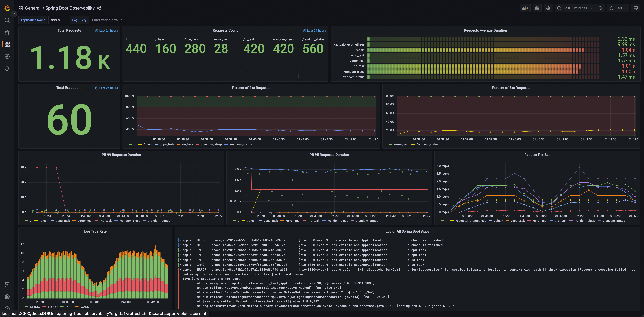Click the zoom out time range icon

pos(600,8)
